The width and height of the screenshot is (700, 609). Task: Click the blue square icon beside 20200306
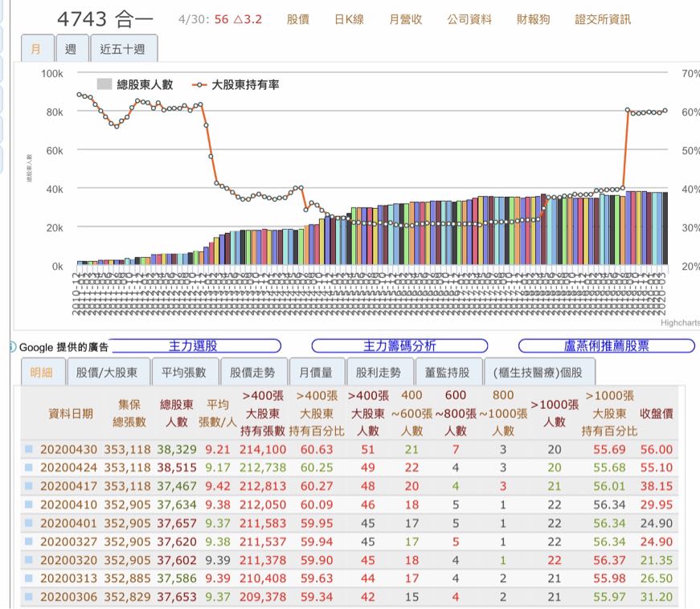tap(29, 597)
